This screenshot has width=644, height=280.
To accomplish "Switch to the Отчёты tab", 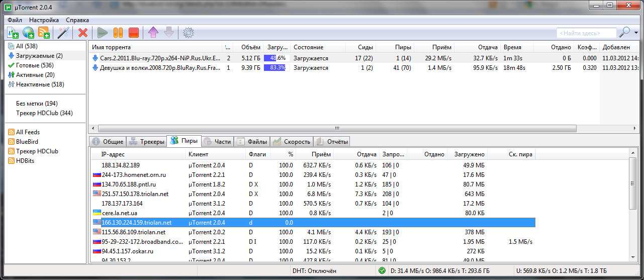I will pyautogui.click(x=331, y=142).
